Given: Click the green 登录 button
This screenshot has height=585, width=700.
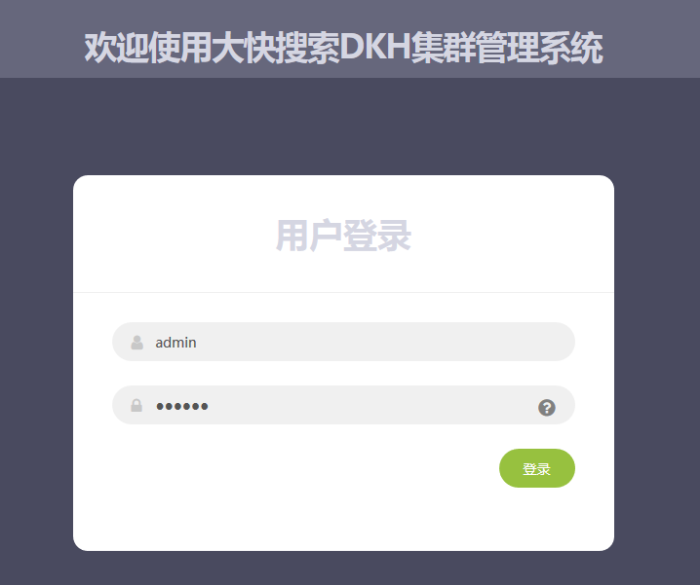Looking at the screenshot, I should (x=537, y=468).
